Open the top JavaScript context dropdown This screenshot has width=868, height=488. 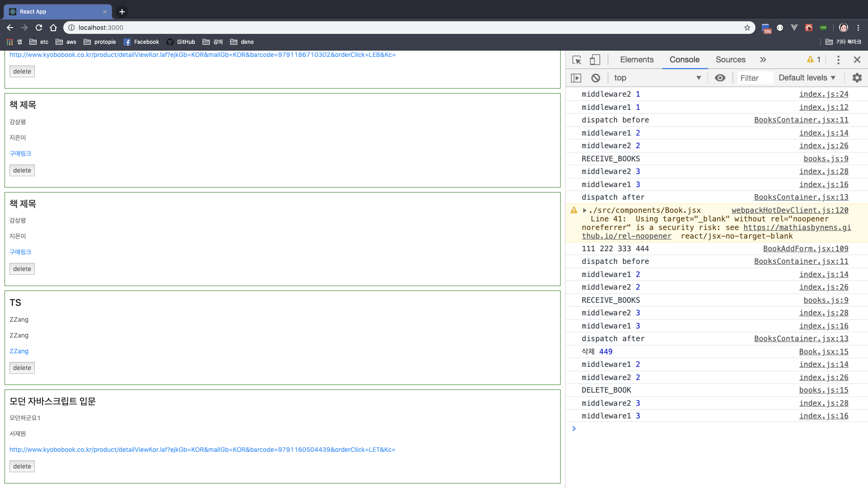(x=657, y=78)
